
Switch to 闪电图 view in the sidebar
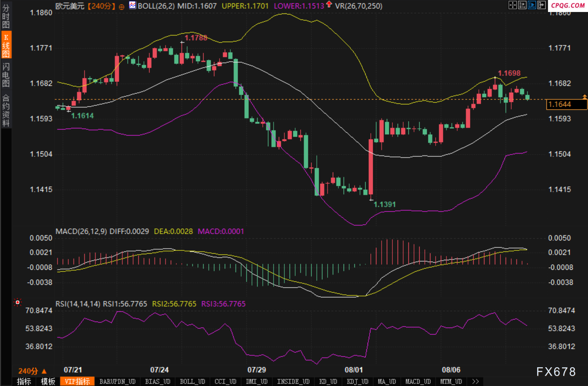pos(6,75)
